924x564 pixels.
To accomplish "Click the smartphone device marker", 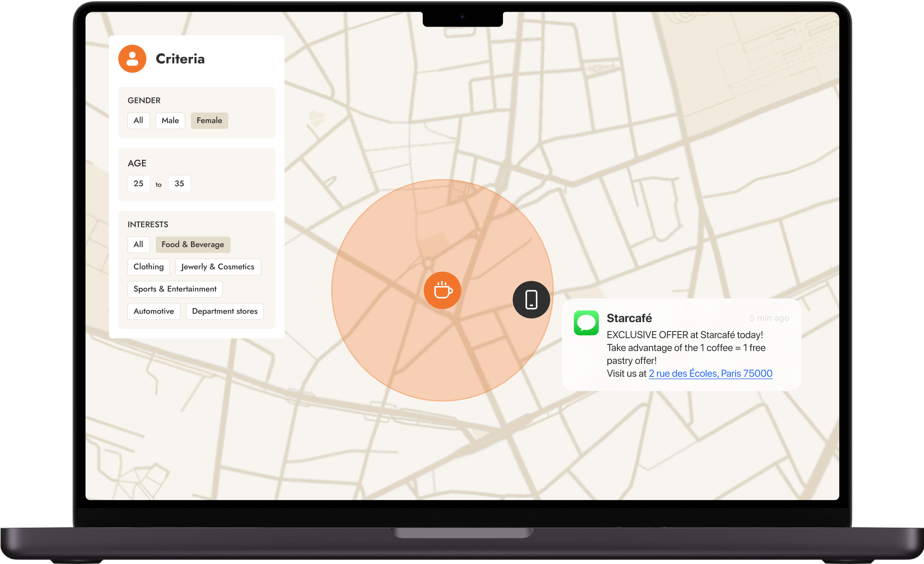I will point(531,300).
